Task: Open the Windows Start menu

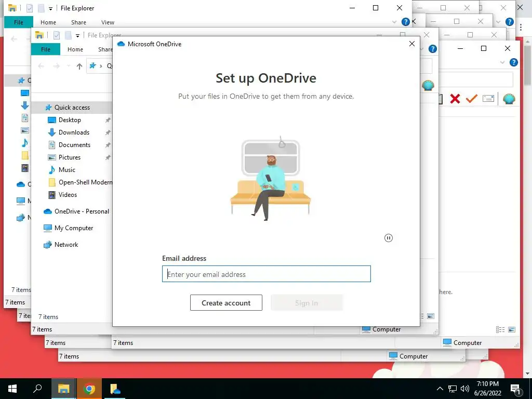Action: [x=12, y=389]
